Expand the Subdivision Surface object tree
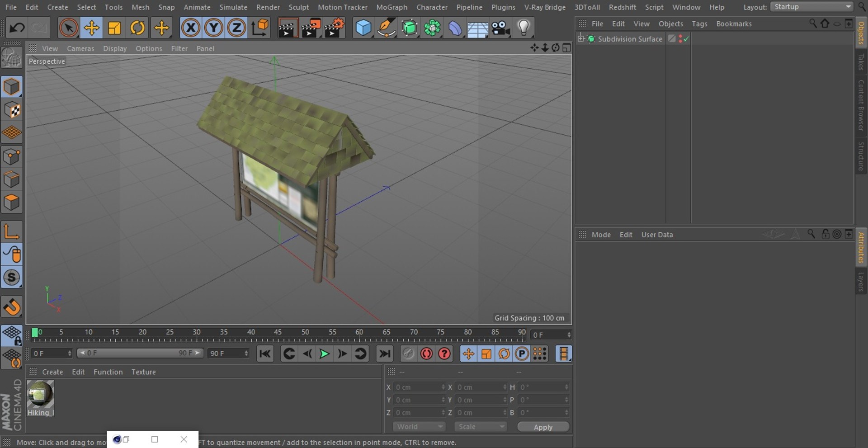The image size is (868, 448). [x=581, y=38]
